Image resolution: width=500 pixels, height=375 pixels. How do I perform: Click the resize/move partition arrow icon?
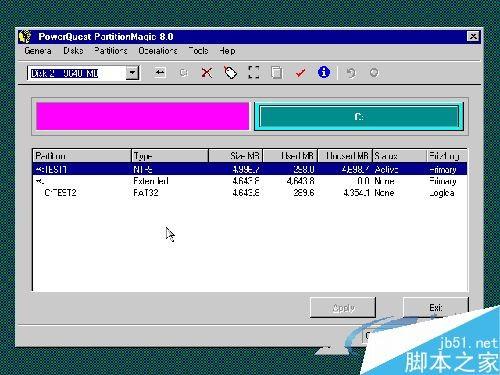(160, 72)
